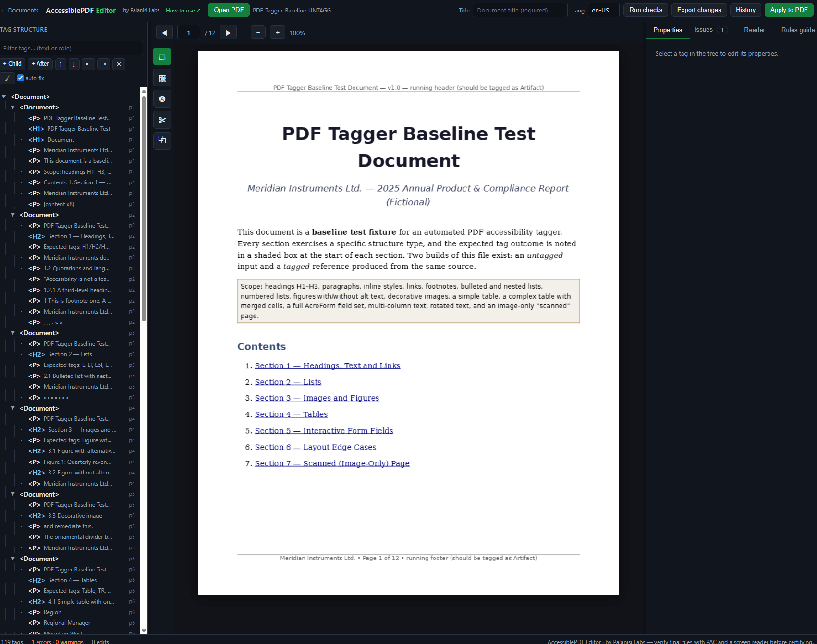This screenshot has height=644, width=817.
Task: Open 'Section 2 — Lists' contents link
Action: pyautogui.click(x=288, y=382)
